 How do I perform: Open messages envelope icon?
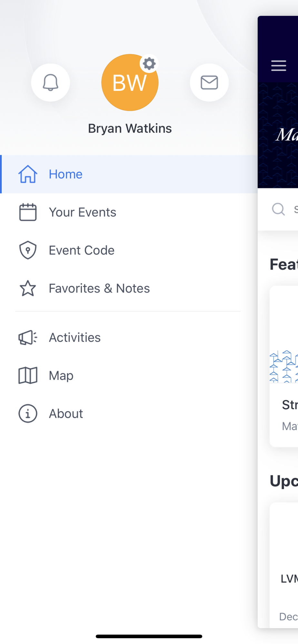[209, 83]
